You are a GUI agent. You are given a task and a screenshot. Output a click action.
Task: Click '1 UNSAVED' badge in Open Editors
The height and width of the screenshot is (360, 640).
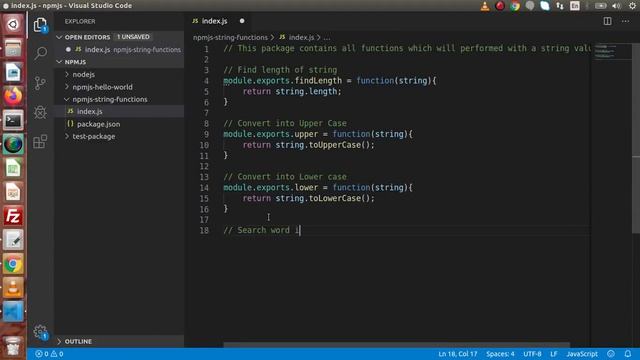(133, 37)
